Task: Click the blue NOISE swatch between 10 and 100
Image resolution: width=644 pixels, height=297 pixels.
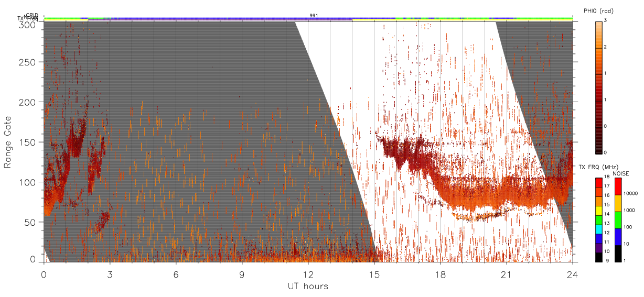Action: click(x=618, y=237)
